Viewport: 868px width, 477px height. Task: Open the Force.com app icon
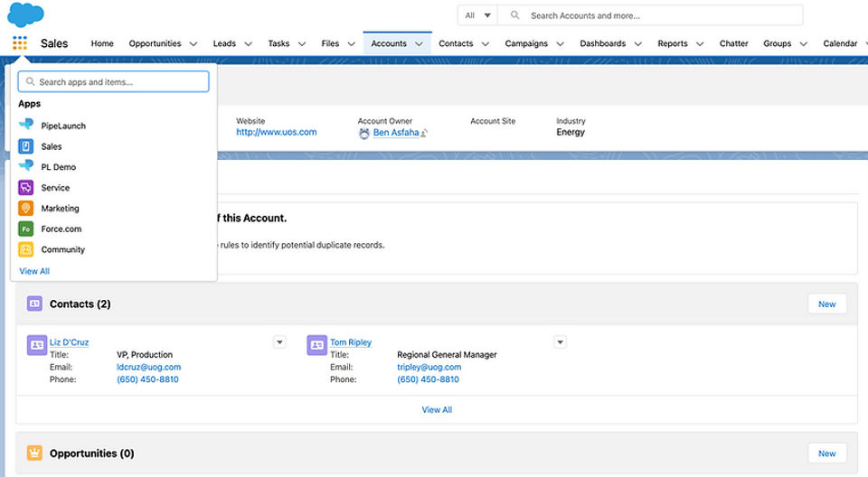pyautogui.click(x=26, y=229)
